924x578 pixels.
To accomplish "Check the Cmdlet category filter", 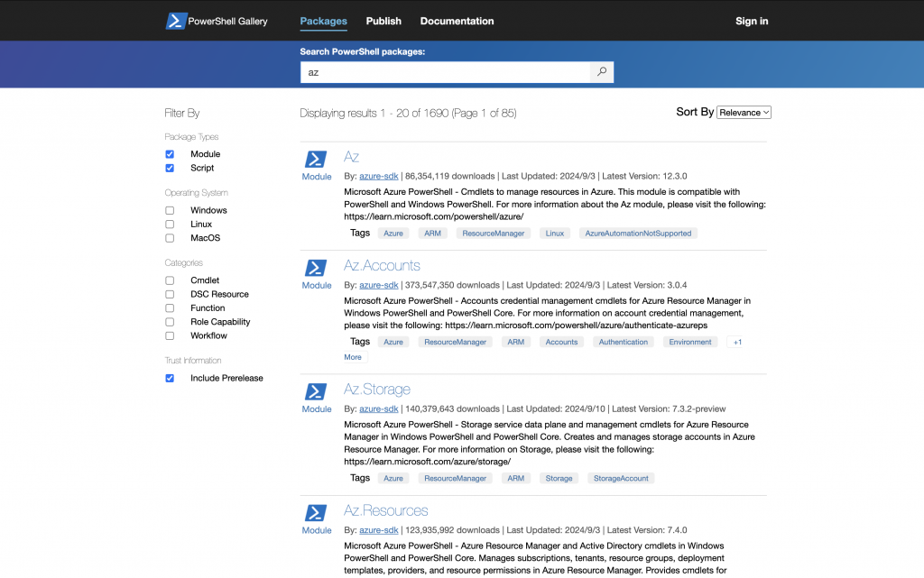I will (x=170, y=280).
